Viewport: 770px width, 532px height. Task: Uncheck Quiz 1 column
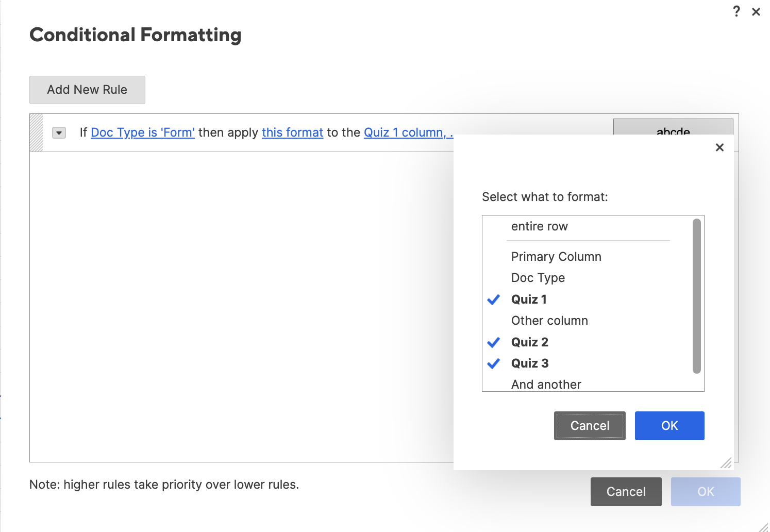tap(529, 300)
